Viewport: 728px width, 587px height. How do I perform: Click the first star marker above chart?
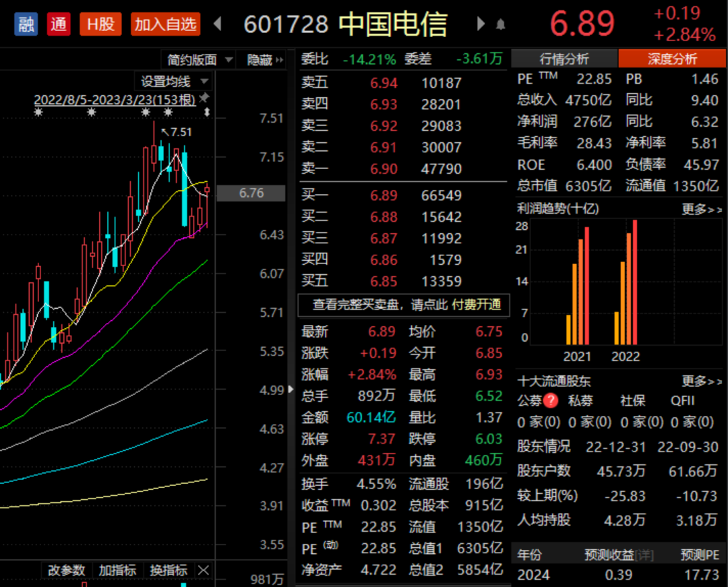point(38,112)
